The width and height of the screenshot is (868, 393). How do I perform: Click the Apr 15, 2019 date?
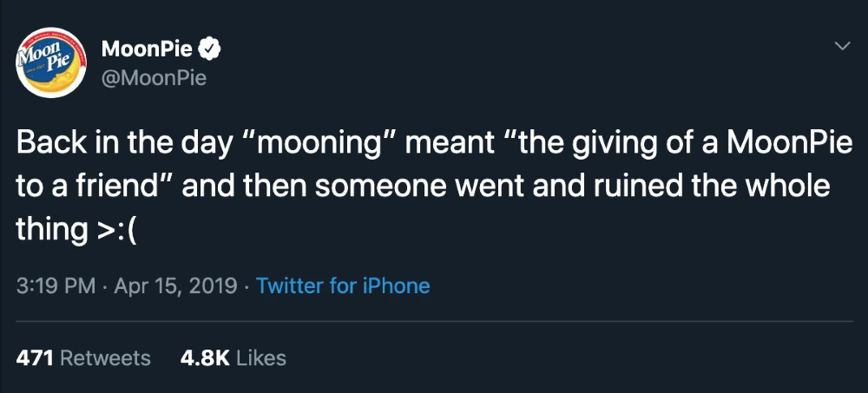(174, 286)
